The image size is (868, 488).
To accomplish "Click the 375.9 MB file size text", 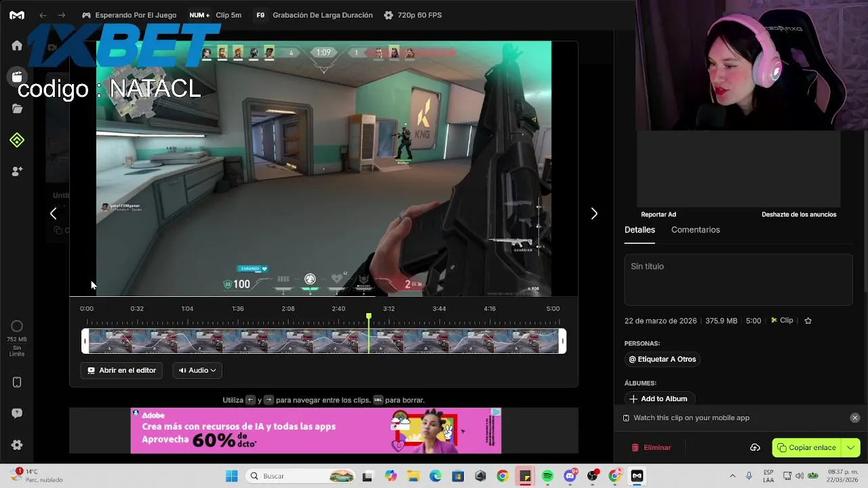I will tap(721, 321).
